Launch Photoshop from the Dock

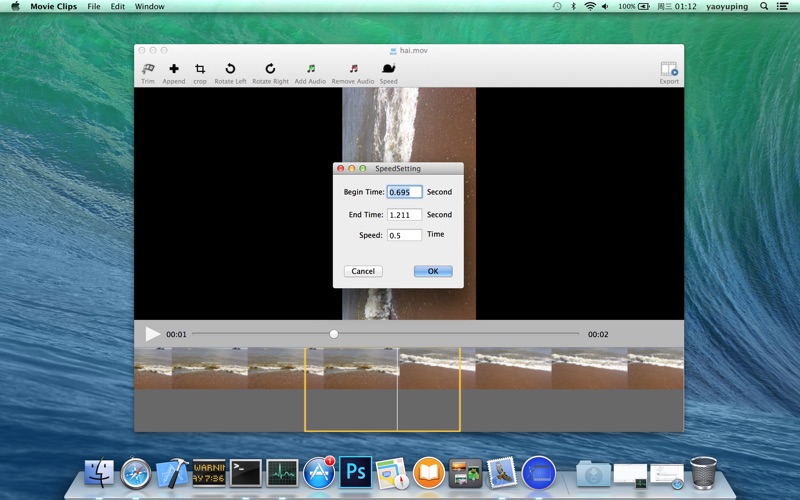tap(356, 473)
